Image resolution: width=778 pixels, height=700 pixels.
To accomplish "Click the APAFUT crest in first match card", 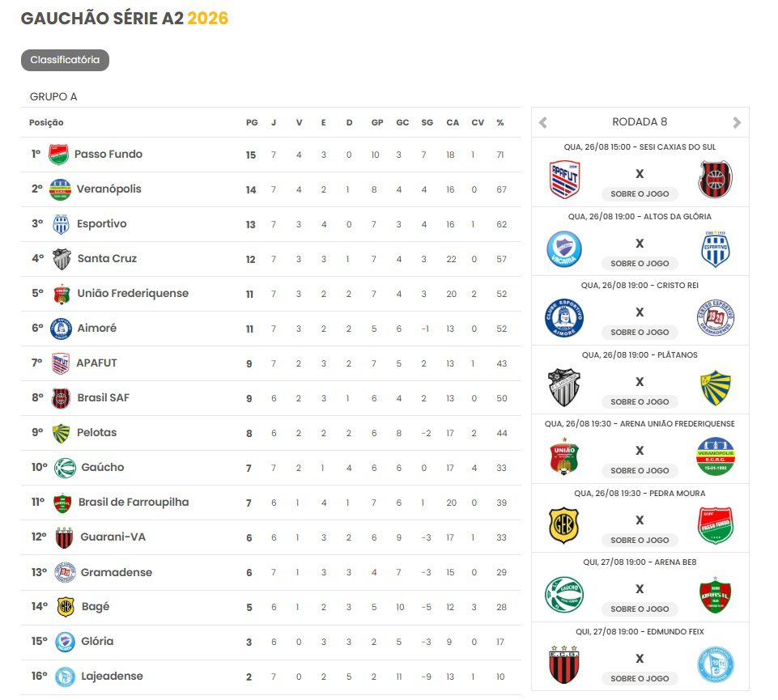I will 564,179.
